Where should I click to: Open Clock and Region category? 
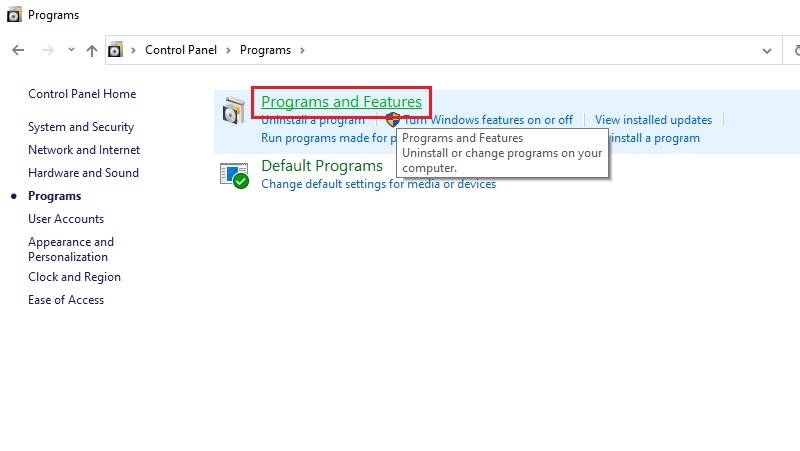[x=74, y=277]
